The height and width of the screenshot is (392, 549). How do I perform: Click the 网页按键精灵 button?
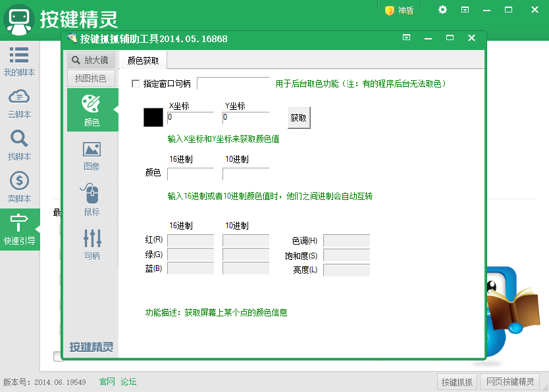click(510, 382)
